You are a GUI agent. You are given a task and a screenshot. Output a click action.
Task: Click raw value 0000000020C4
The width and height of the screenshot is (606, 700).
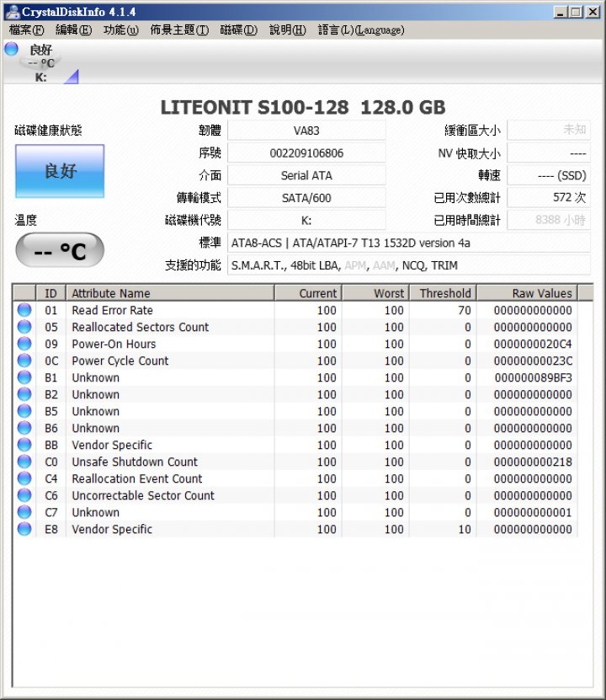tap(533, 344)
